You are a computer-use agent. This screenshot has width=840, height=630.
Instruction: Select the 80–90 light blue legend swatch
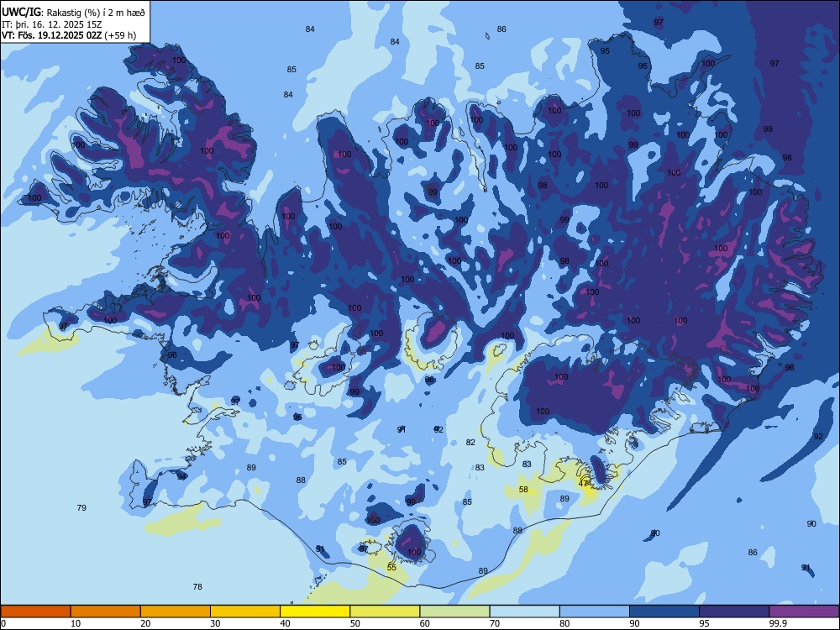coord(595,612)
